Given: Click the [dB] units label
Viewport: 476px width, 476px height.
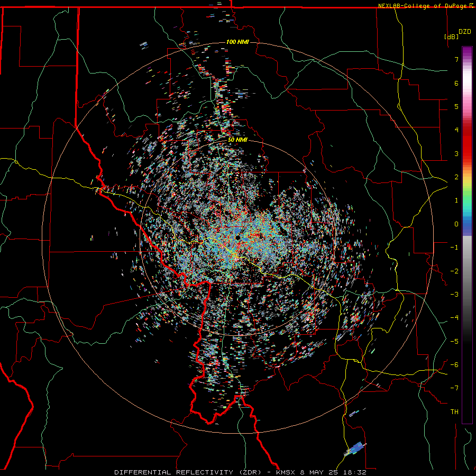Looking at the screenshot, I should click(452, 36).
